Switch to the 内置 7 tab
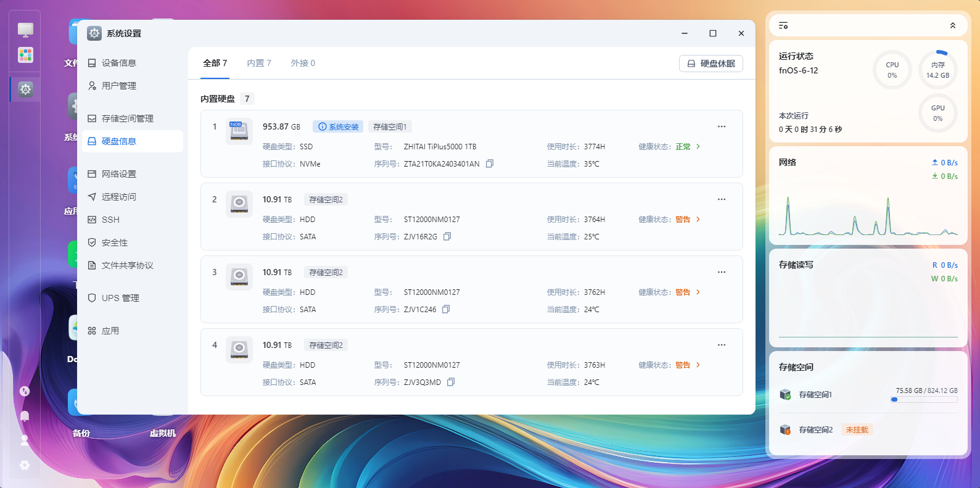 [x=259, y=63]
